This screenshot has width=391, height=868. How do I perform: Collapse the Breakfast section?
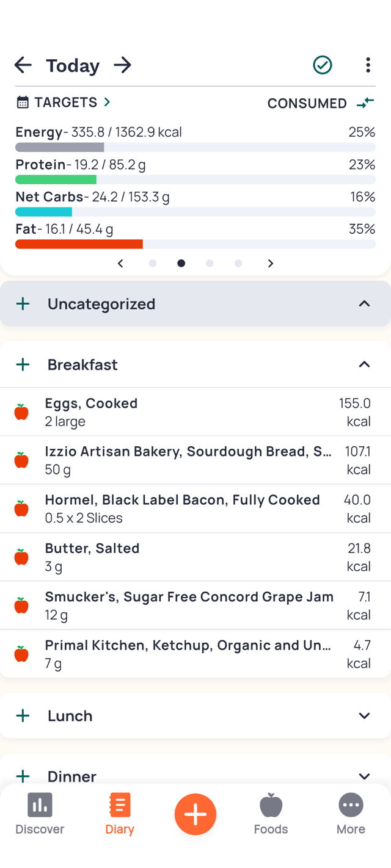click(364, 364)
